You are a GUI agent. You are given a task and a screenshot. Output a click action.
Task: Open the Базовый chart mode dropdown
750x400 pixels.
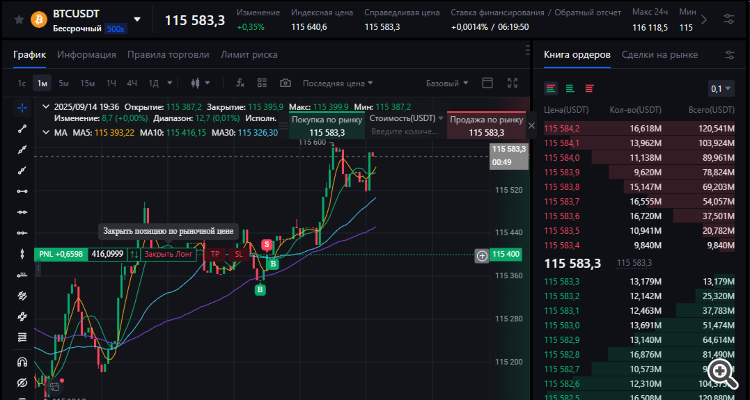tap(447, 83)
